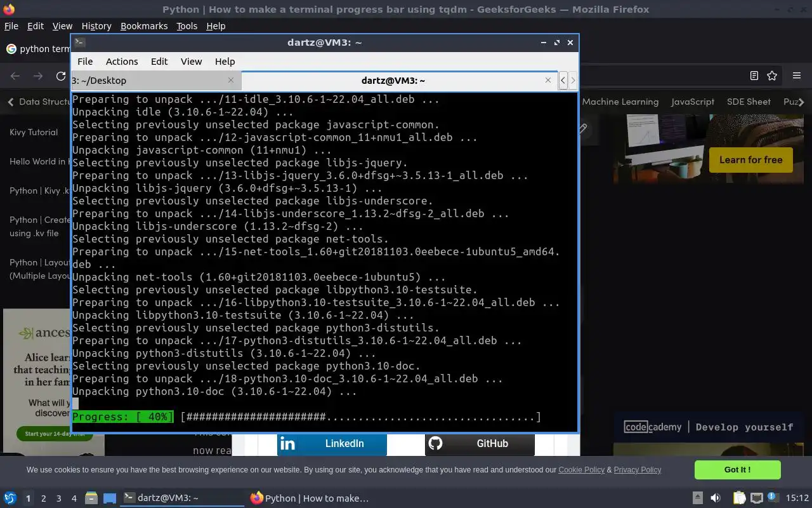Open the JavaScript nav link
This screenshot has width=812, height=508.
pos(693,102)
